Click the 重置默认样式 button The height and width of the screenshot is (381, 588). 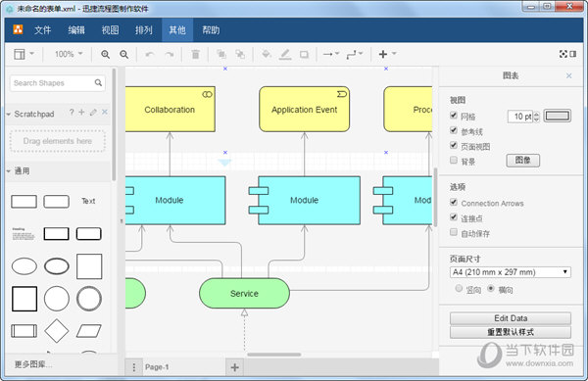(511, 332)
